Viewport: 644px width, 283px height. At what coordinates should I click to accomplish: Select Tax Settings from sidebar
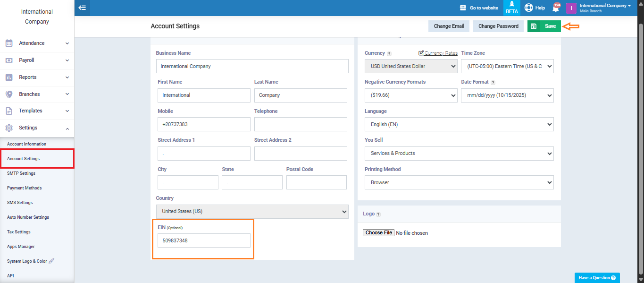pos(19,232)
